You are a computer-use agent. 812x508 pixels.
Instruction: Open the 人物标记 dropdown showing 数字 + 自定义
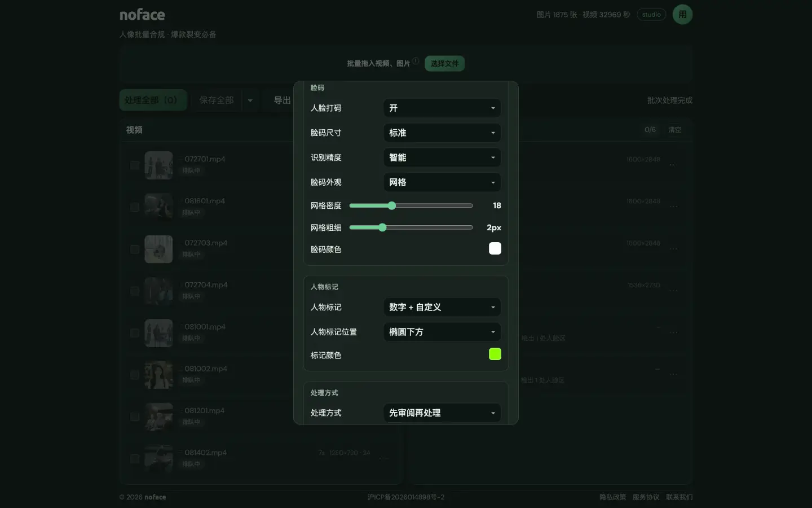[x=442, y=307]
